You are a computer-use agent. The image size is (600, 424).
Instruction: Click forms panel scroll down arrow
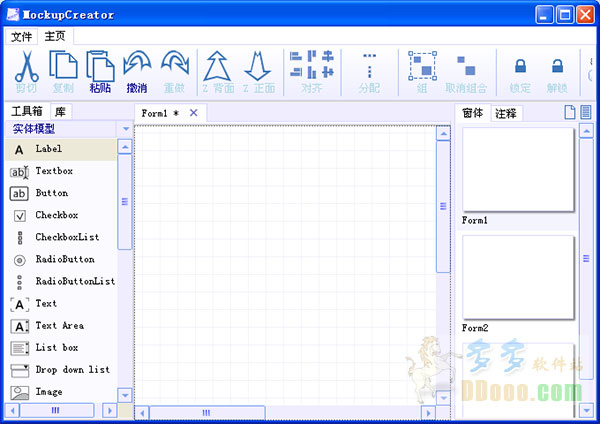(x=586, y=411)
